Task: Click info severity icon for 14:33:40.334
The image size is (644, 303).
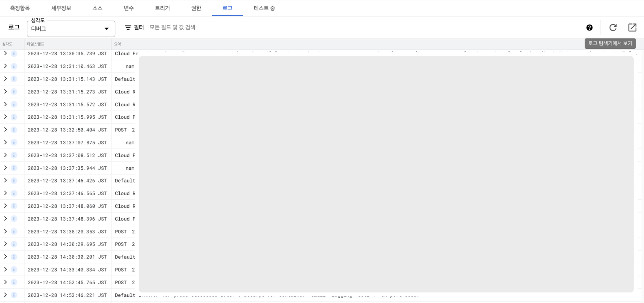Action: (x=14, y=270)
